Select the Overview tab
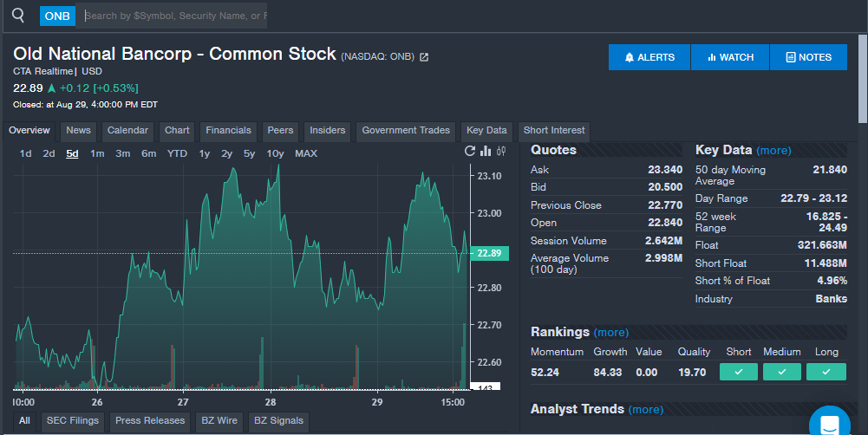 (x=29, y=131)
